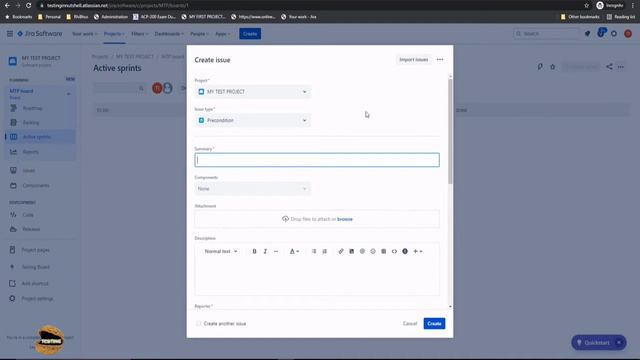Open Releases in sidebar
This screenshot has height=360, width=640.
(x=40, y=229)
